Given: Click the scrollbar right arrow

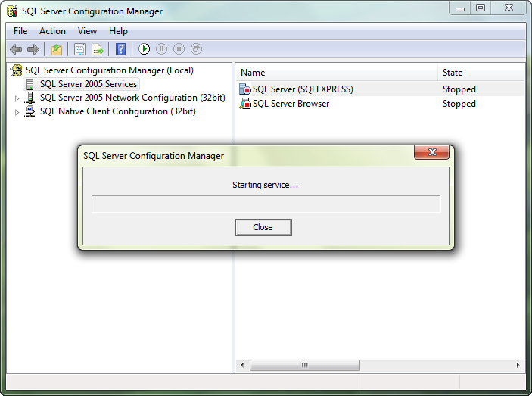Looking at the screenshot, I should click(518, 365).
